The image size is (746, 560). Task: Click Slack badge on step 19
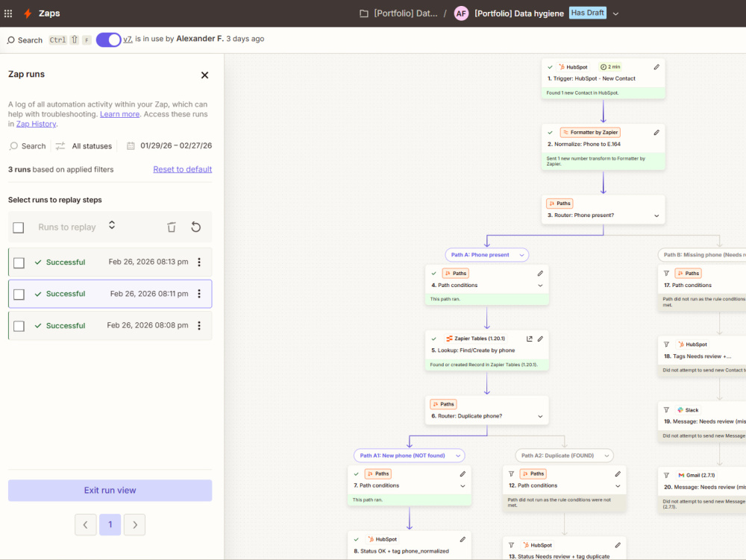pyautogui.click(x=688, y=410)
